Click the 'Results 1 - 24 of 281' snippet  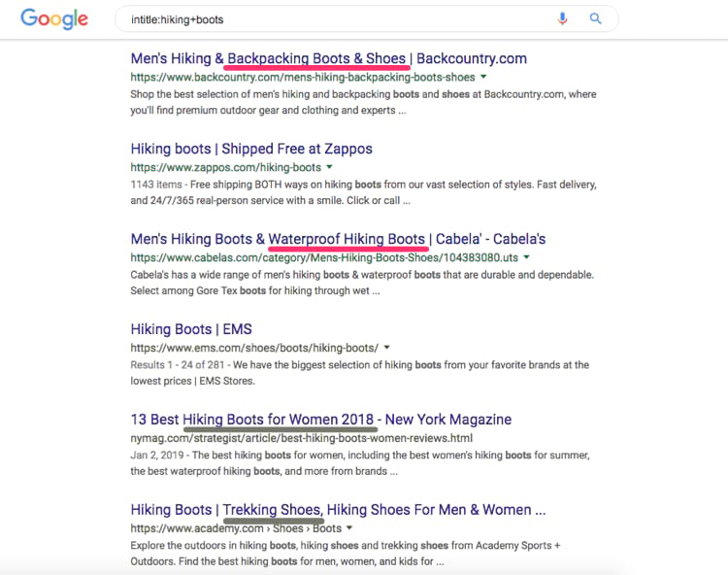pos(178,365)
